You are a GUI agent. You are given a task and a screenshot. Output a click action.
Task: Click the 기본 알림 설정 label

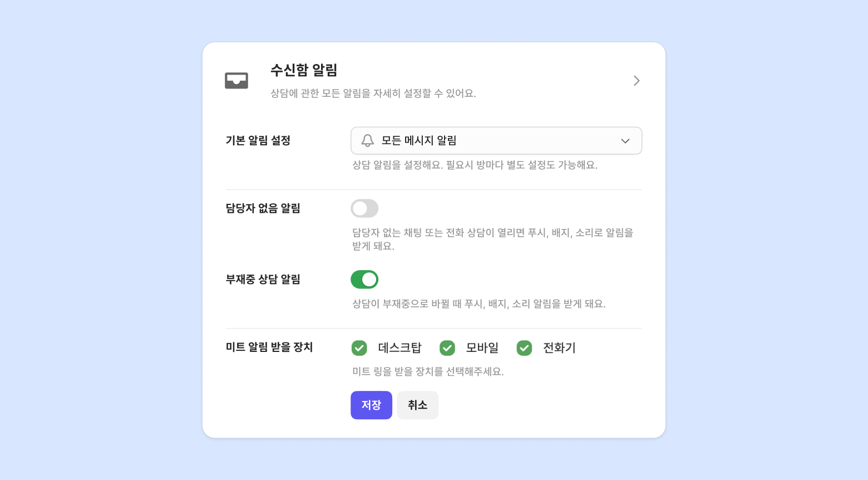tap(258, 140)
